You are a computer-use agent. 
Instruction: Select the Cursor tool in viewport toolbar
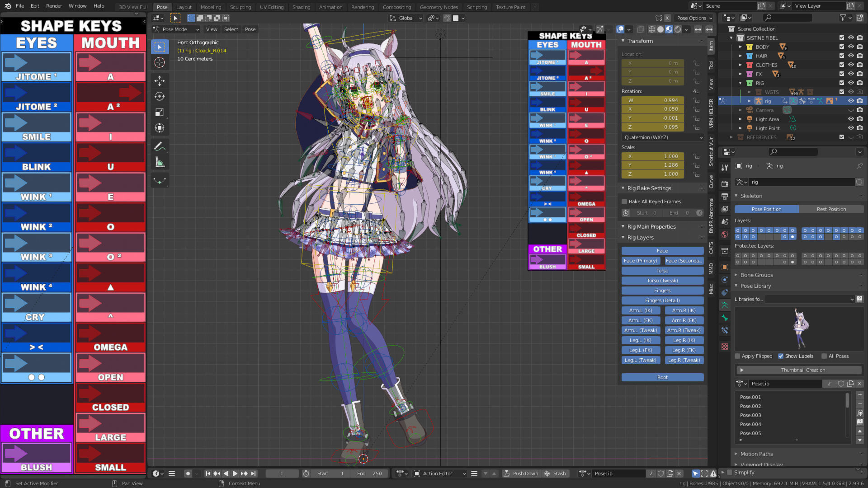(160, 62)
